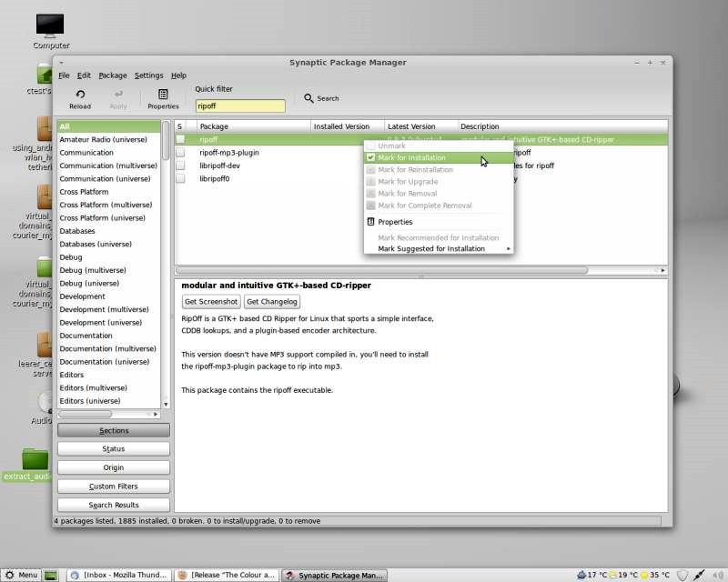Click the Quick filter text field
Screen dimensions: 728x582
240,105
